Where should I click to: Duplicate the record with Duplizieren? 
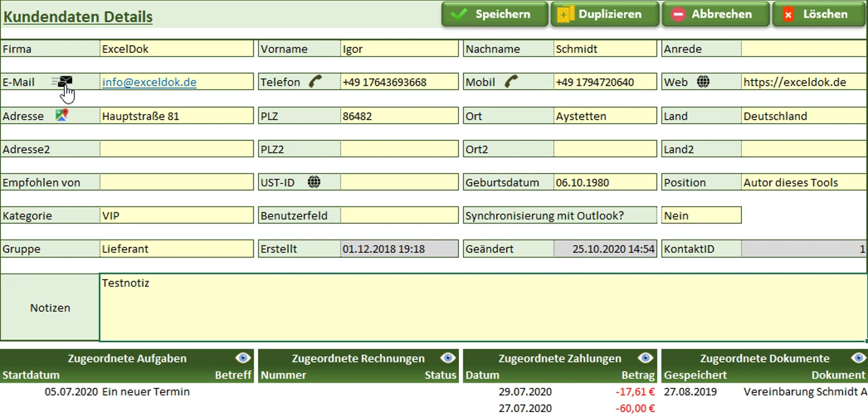(605, 14)
